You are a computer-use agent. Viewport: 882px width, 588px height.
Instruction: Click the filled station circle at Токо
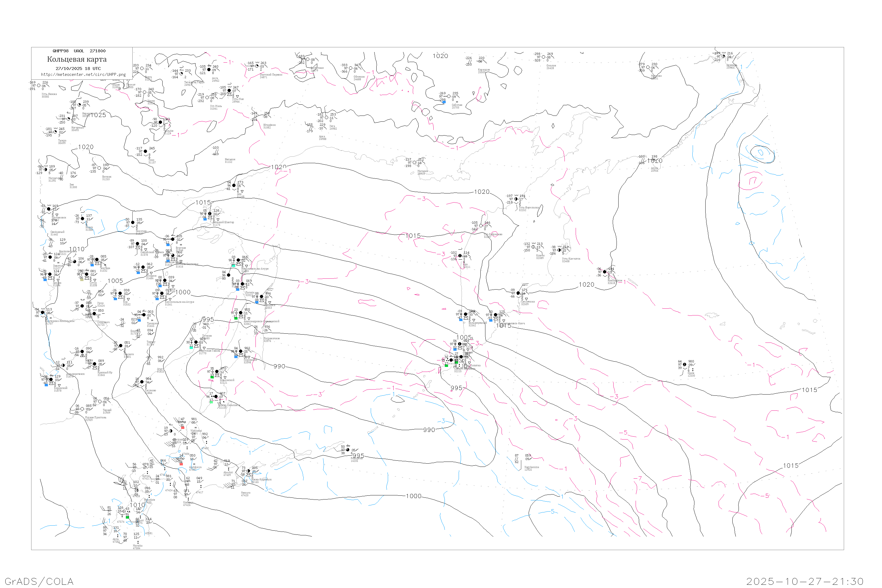(146, 151)
